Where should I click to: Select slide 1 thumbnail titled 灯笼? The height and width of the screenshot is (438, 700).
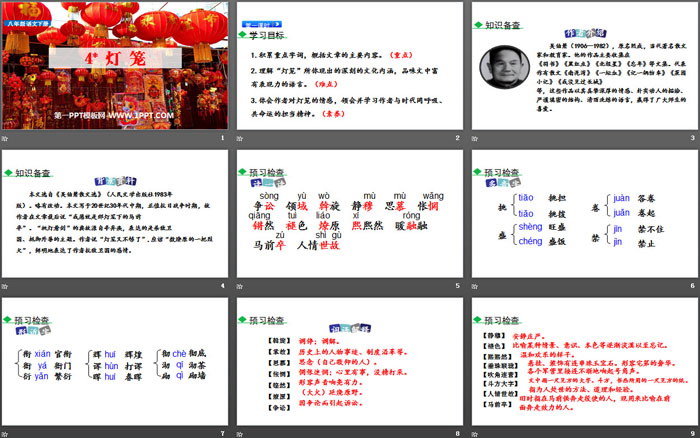115,66
